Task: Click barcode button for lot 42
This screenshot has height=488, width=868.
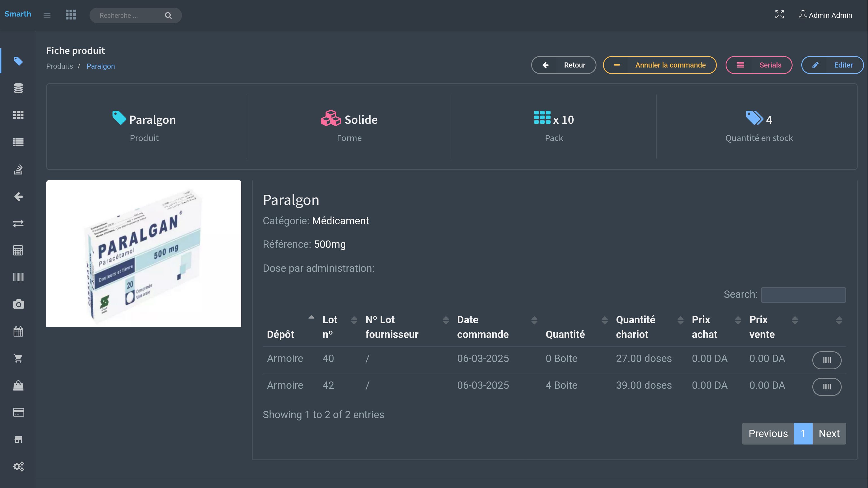Action: (826, 387)
